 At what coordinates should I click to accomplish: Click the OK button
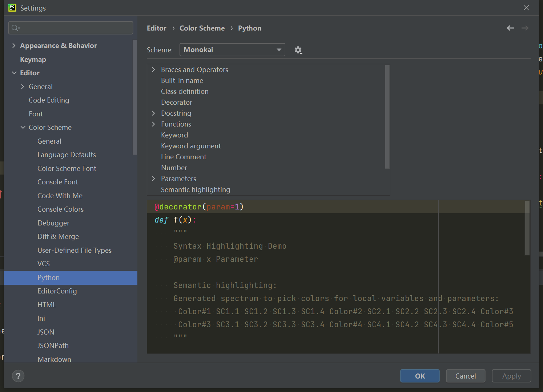(420, 376)
